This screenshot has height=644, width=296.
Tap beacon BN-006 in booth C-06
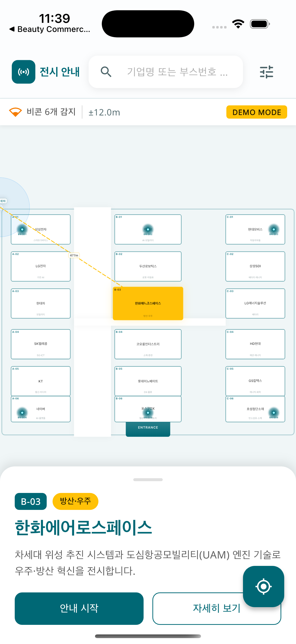274,412
